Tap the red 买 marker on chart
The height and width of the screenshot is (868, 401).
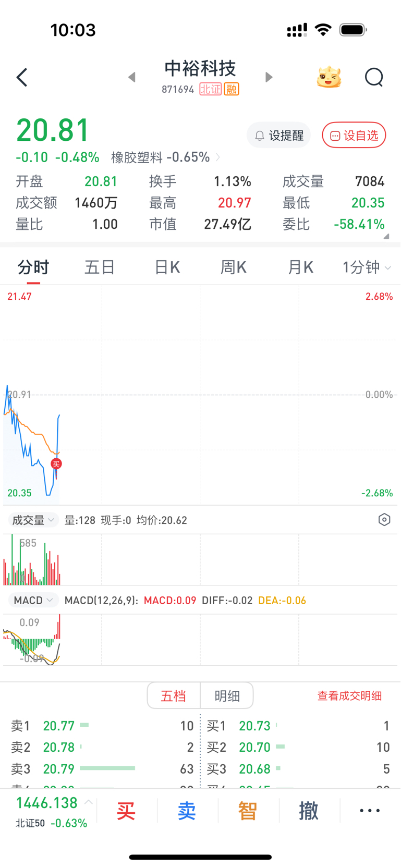tap(56, 463)
